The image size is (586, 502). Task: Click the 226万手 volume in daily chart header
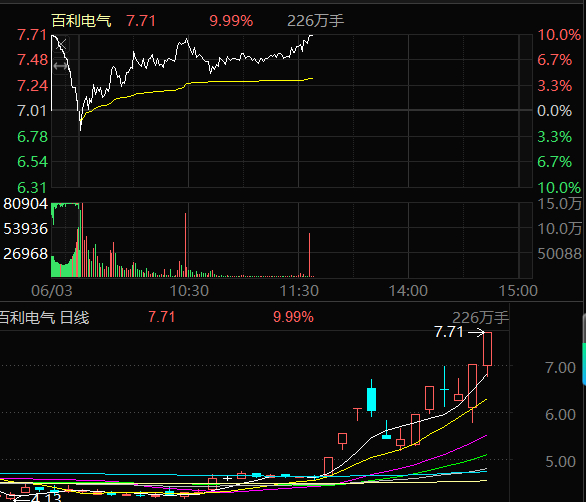(x=480, y=318)
